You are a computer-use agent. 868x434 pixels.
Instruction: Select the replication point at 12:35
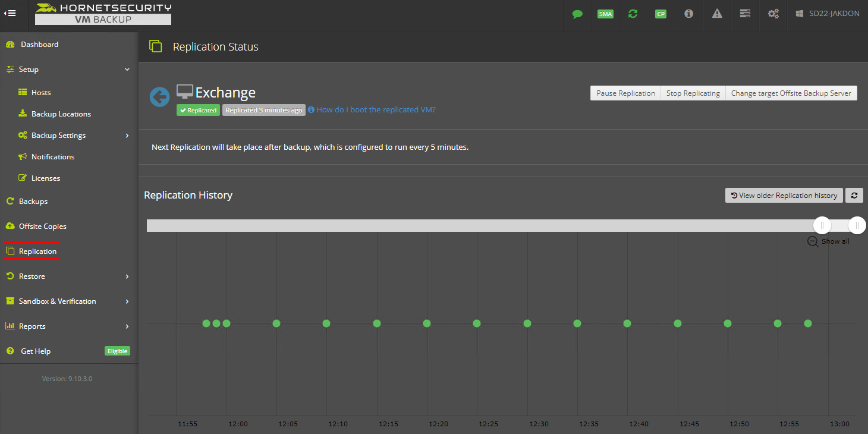(577, 323)
